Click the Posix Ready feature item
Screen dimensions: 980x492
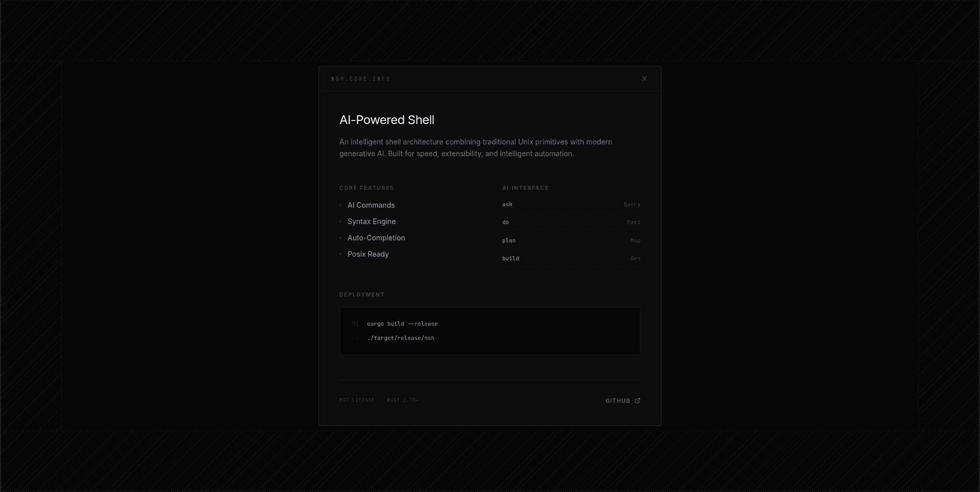[368, 254]
